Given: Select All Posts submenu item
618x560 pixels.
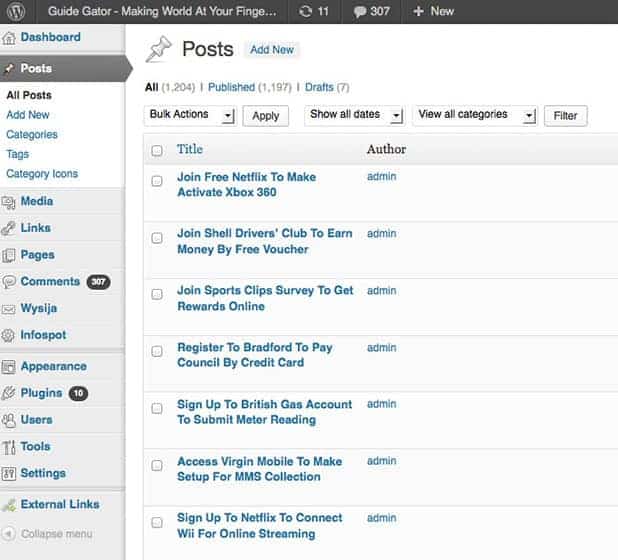Looking at the screenshot, I should point(29,95).
